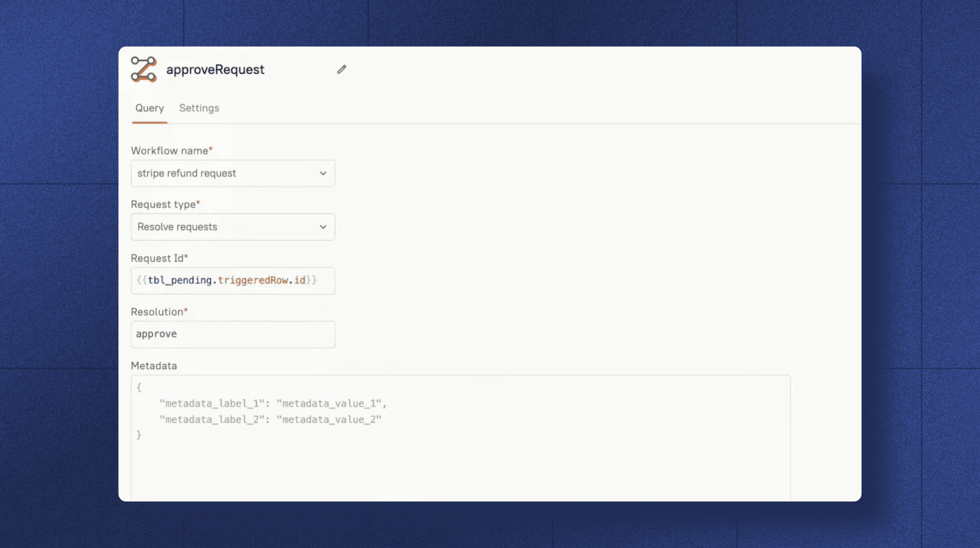Click the Request type required field label
The height and width of the screenshot is (548, 980).
click(x=163, y=204)
